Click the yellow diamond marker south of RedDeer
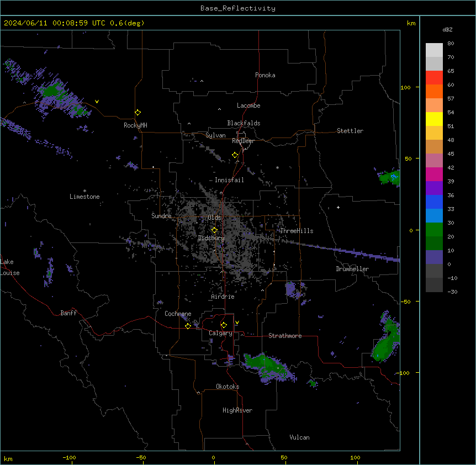Viewport: 476px width, 465px height. [235, 155]
